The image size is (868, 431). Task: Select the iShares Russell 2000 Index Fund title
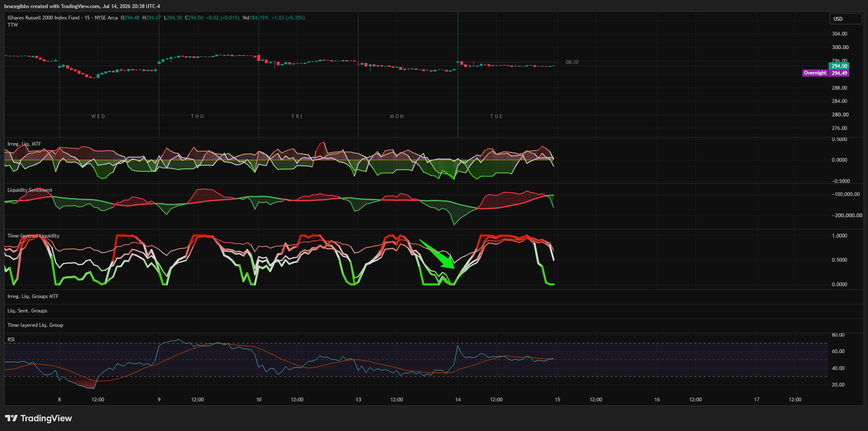(x=44, y=18)
